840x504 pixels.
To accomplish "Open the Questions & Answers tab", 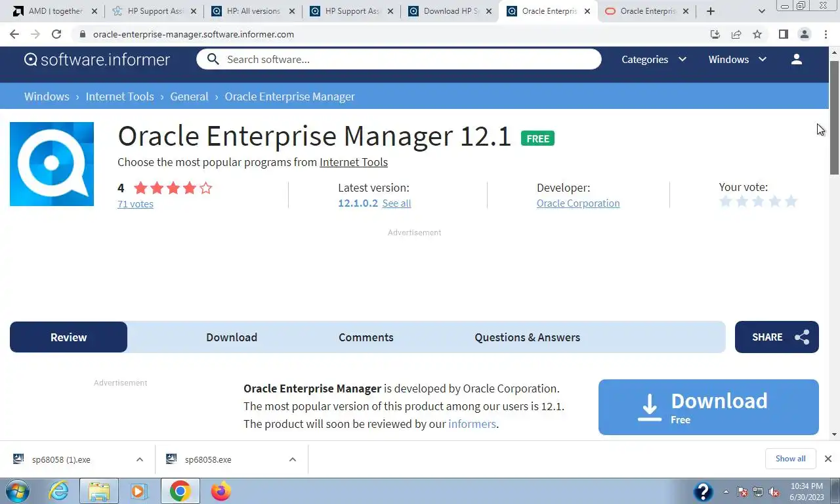I will coord(528,337).
